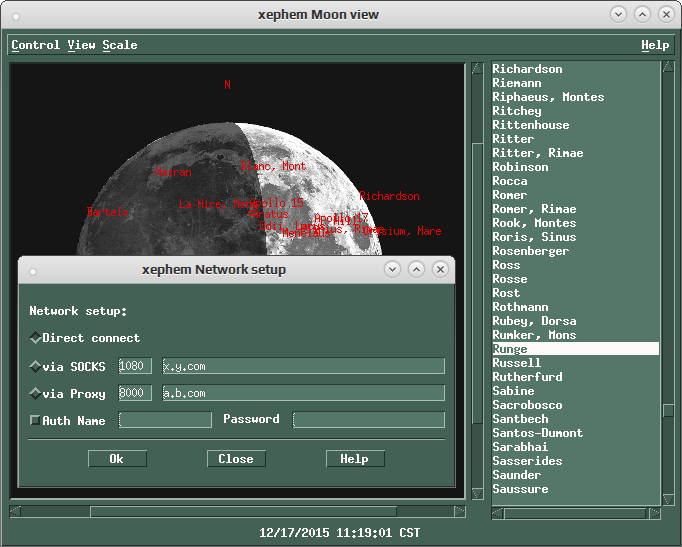Viewport: 682px width, 547px height.
Task: Select the Direct connect radio option
Action: 84,338
